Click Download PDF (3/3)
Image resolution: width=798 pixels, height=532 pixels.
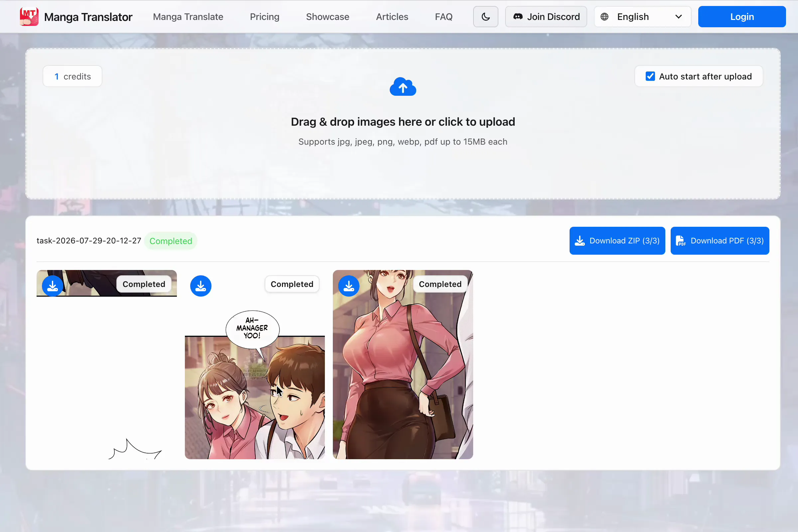tap(720, 240)
